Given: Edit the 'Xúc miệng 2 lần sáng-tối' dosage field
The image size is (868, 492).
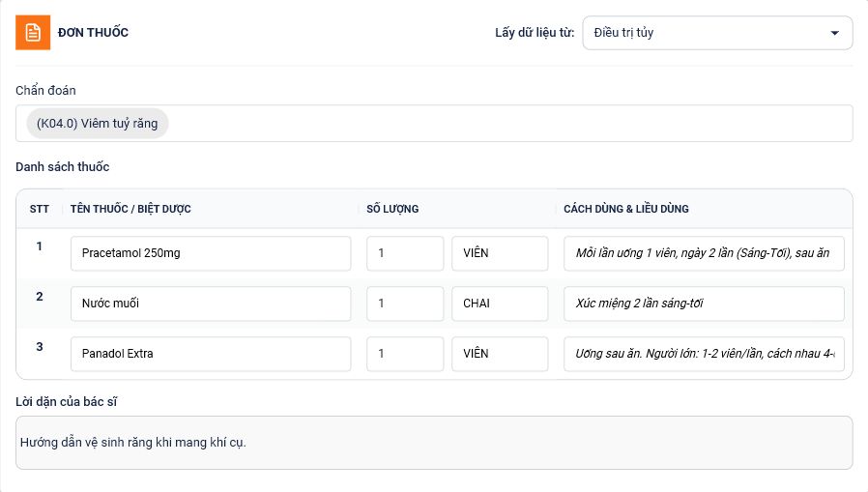Looking at the screenshot, I should coord(704,304).
